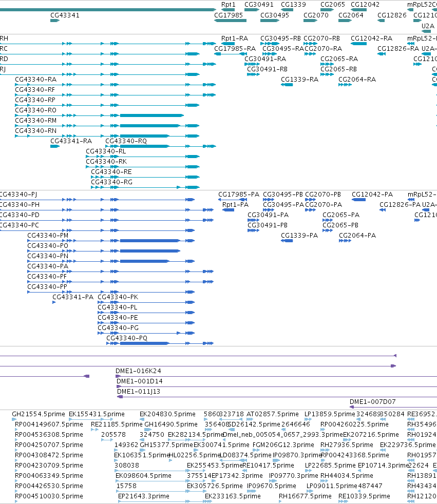Open transcript CG43340-RN label

tap(36, 131)
